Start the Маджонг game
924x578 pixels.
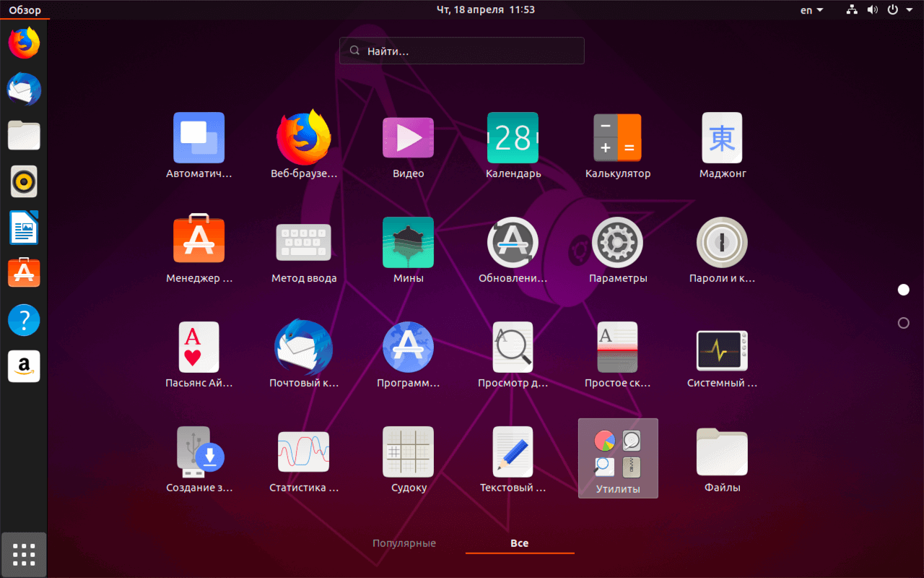pos(722,145)
